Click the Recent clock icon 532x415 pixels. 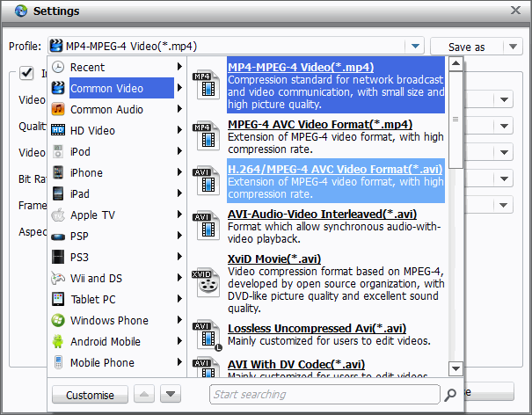(58, 67)
